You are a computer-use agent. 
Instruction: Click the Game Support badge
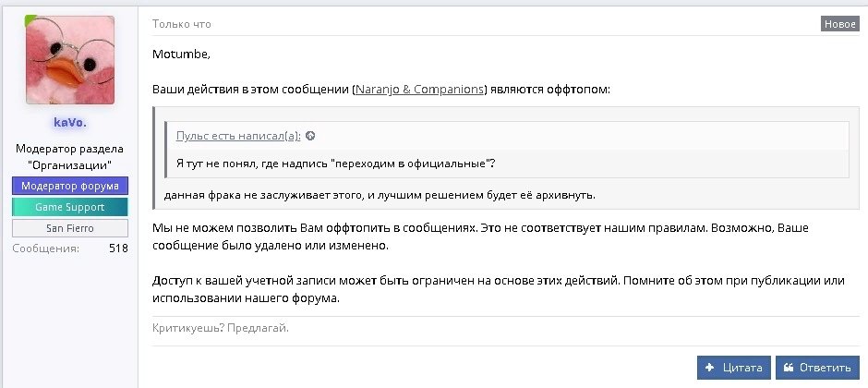[x=70, y=207]
